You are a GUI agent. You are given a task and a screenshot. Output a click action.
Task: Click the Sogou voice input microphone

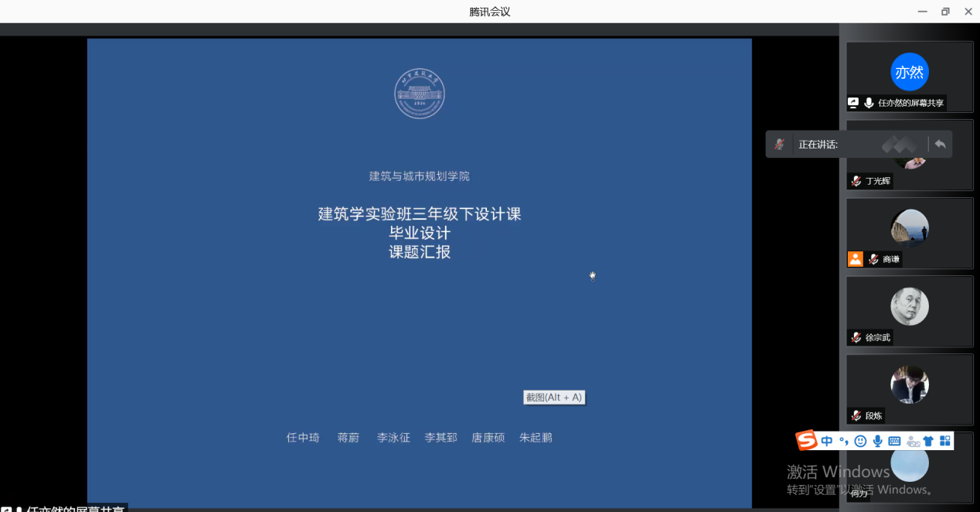877,441
